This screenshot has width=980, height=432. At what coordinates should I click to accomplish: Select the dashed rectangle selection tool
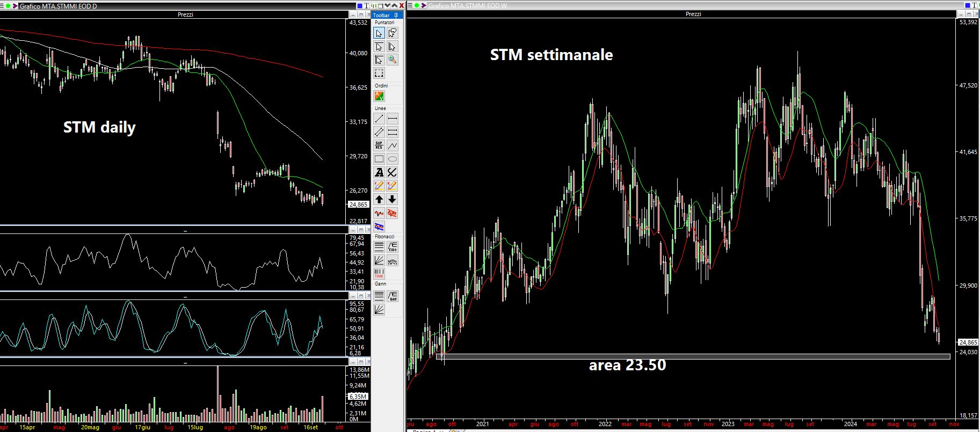tap(379, 74)
